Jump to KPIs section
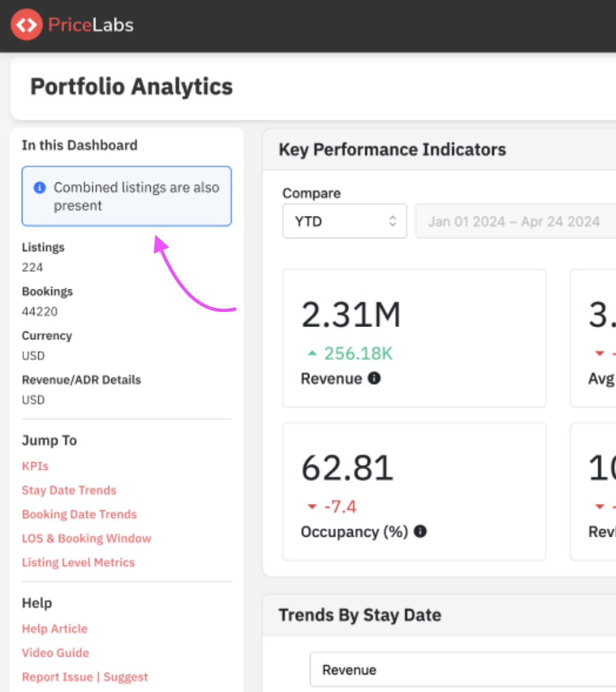The width and height of the screenshot is (616, 692). 35,466
